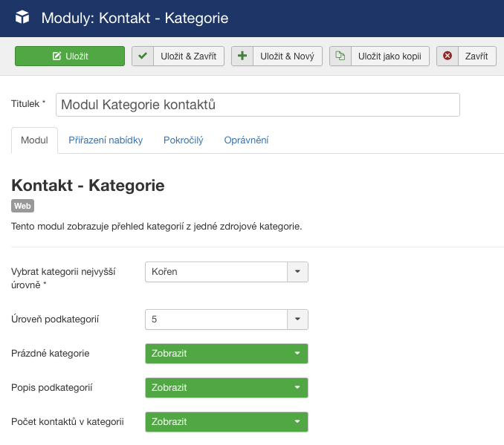504x445 pixels.
Task: Click the Uložit & Zavřít button label
Action: [x=188, y=56]
